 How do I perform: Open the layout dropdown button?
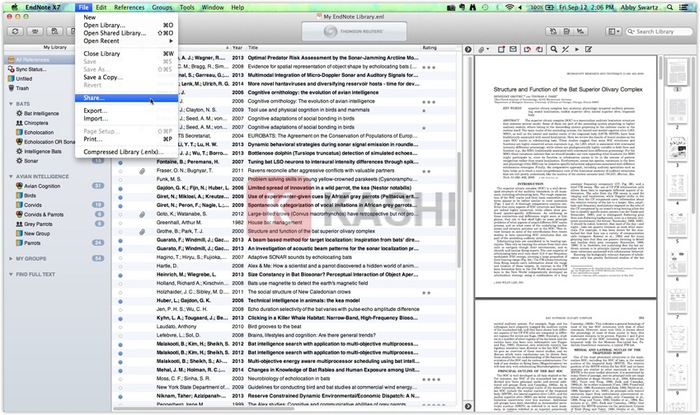pos(614,31)
